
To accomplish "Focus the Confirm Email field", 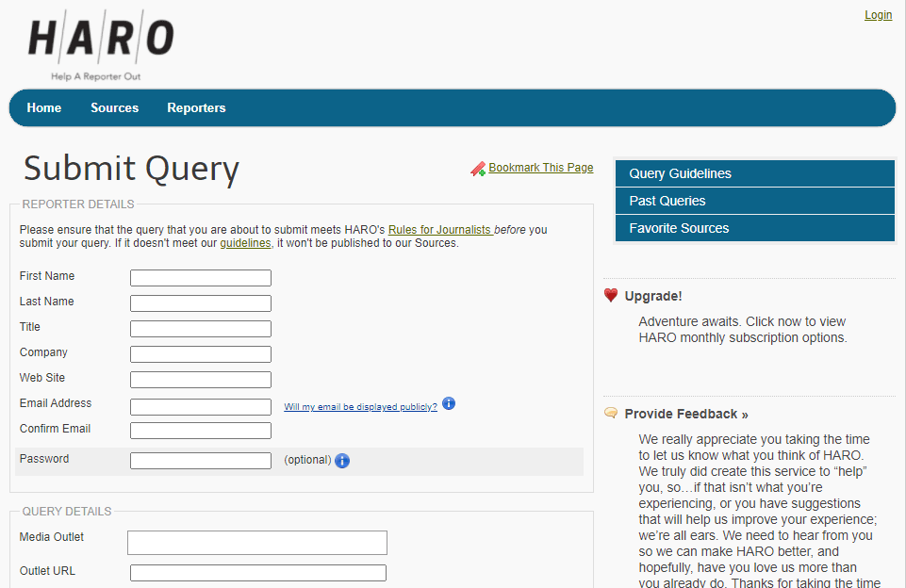I will tap(201, 431).
